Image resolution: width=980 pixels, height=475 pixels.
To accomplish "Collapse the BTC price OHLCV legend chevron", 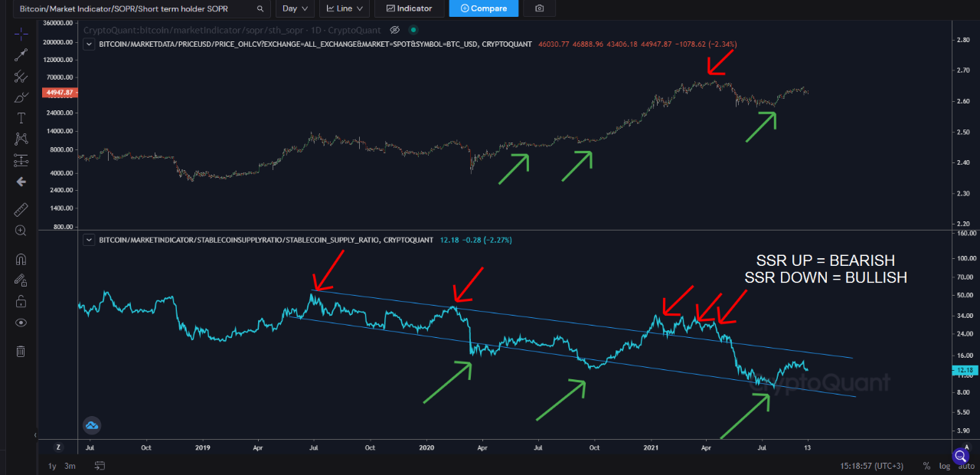I will coord(90,44).
